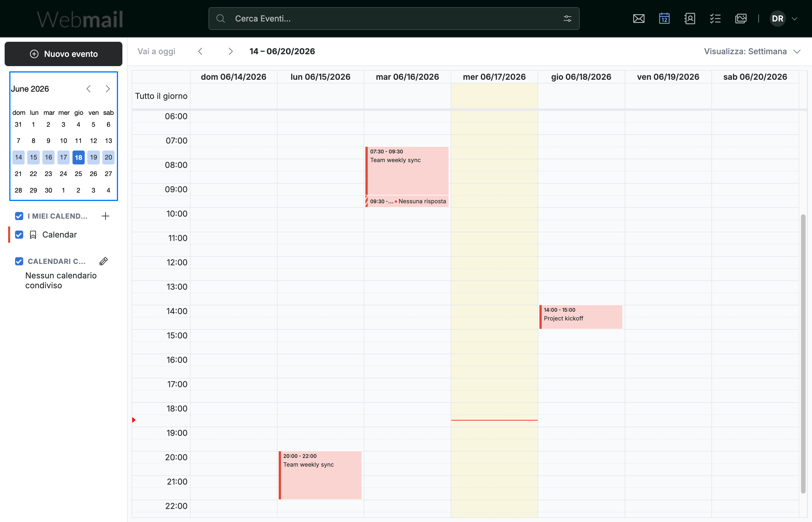812x522 pixels.
Task: Select day 30 in mini calendar
Action: (48, 190)
